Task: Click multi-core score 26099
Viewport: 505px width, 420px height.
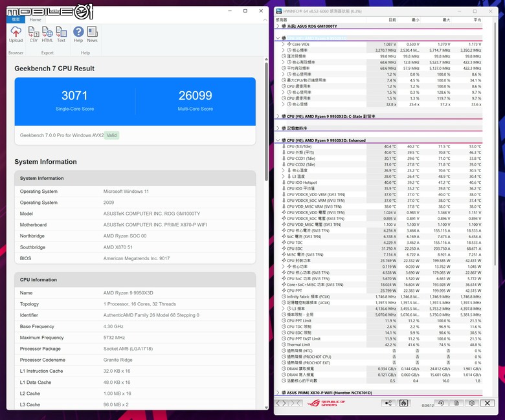Action: point(195,96)
